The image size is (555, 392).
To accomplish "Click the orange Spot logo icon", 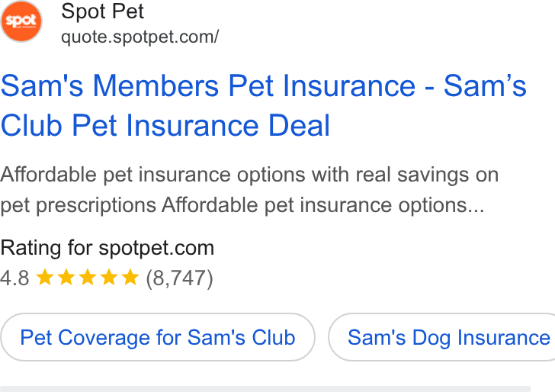I will click(x=21, y=21).
